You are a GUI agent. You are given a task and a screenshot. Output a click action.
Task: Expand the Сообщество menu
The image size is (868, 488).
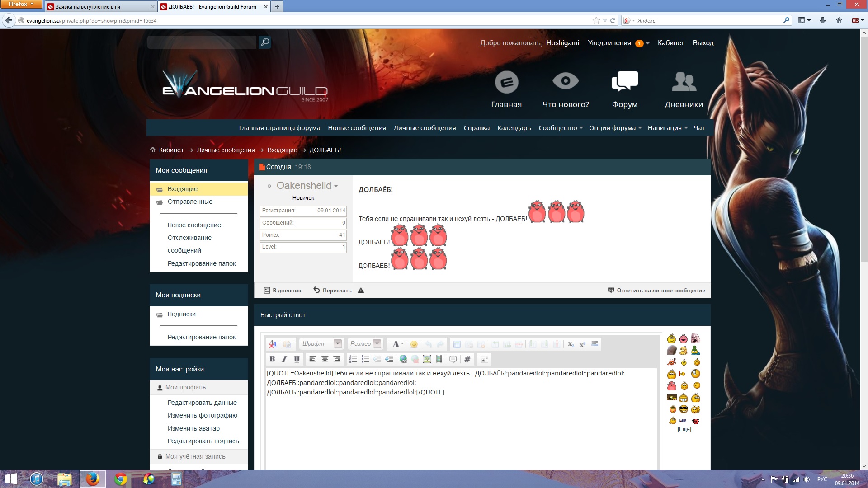point(560,128)
